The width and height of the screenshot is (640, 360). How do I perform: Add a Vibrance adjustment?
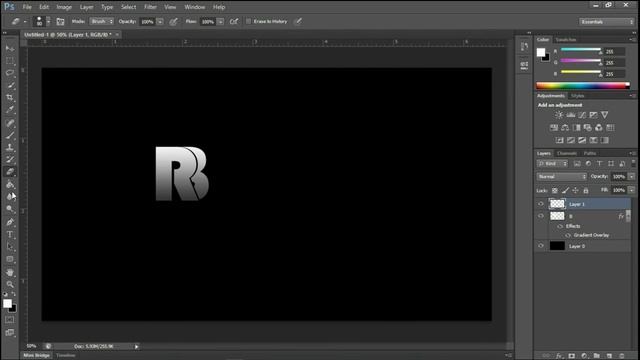pos(604,115)
